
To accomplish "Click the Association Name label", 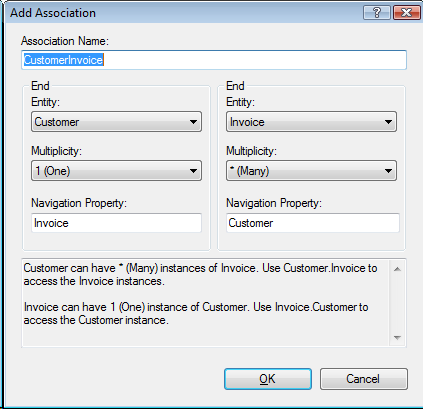I will [x=65, y=41].
